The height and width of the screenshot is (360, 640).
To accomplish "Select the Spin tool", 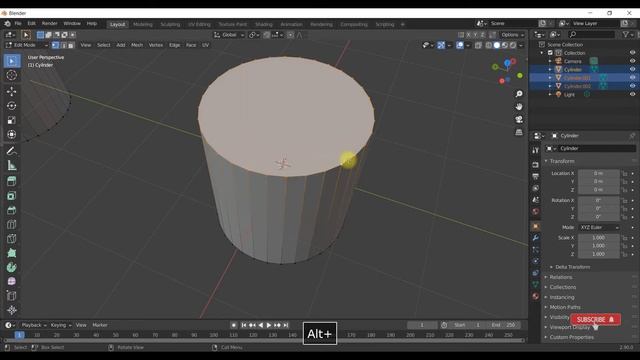I will tap(12, 267).
